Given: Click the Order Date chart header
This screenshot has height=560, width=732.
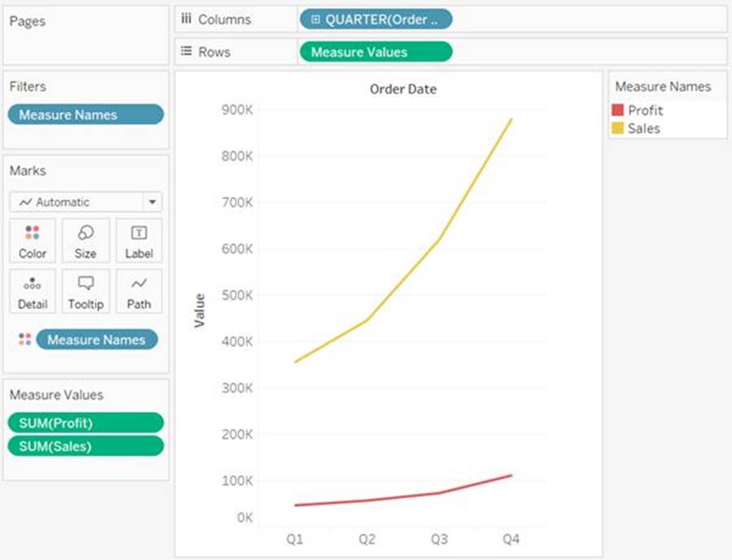Looking at the screenshot, I should pos(403,89).
